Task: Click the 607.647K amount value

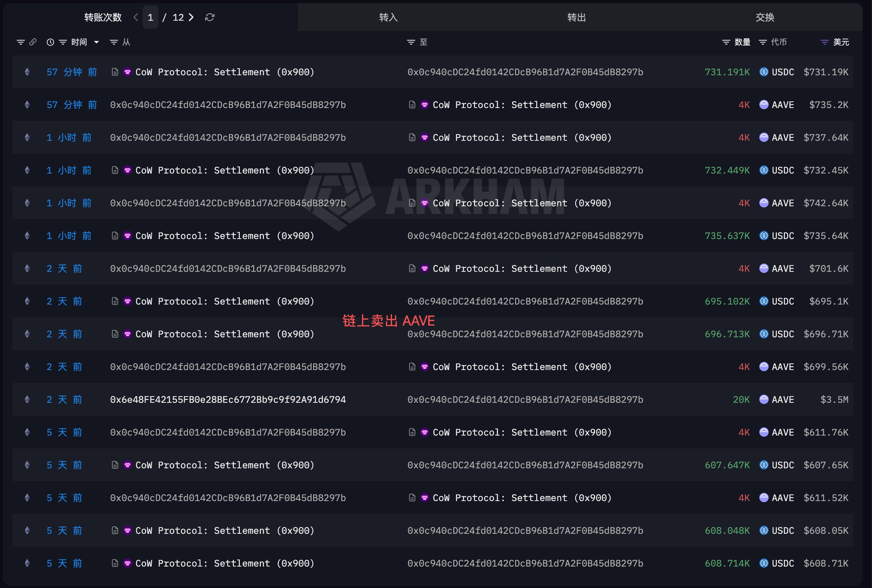Action: point(727,465)
